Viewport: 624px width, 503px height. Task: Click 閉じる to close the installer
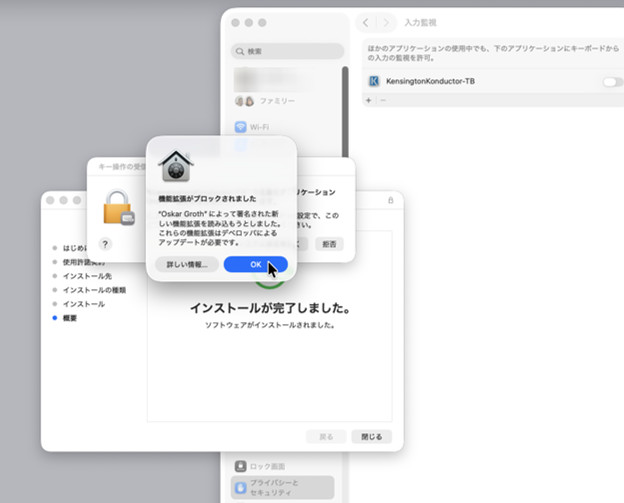click(x=372, y=437)
